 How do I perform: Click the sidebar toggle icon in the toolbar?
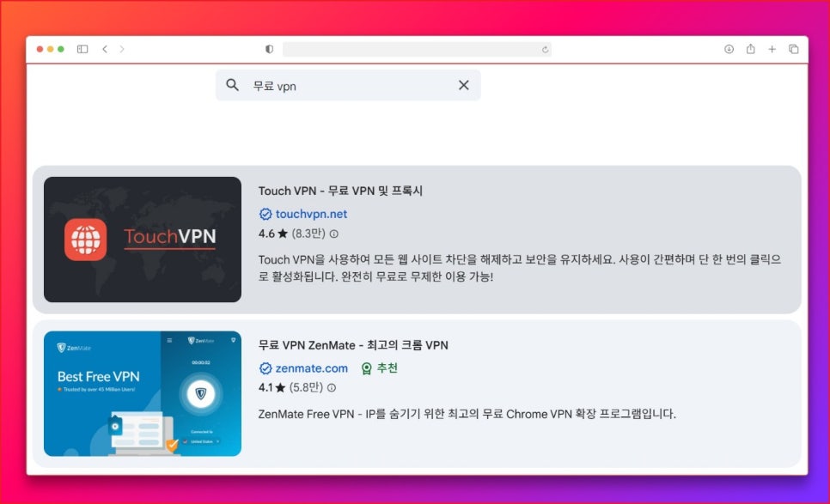click(x=82, y=49)
